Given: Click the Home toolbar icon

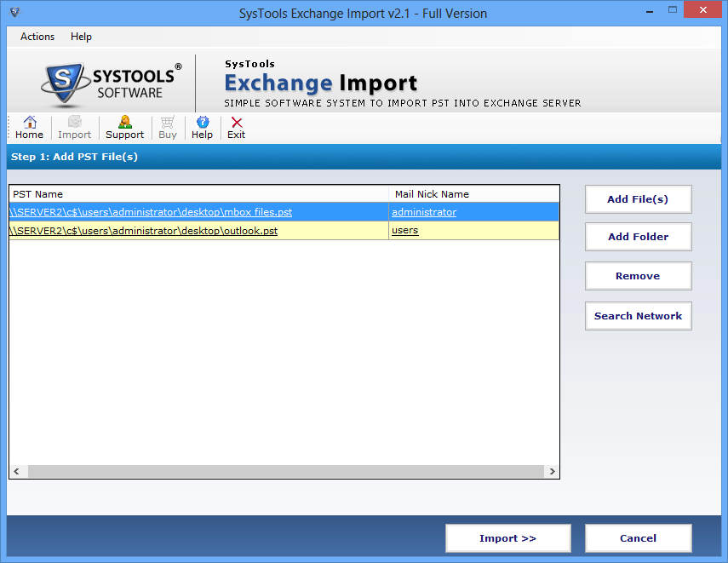Looking at the screenshot, I should coord(29,128).
